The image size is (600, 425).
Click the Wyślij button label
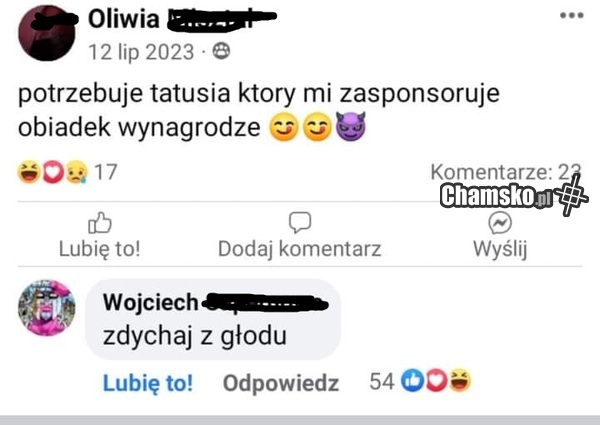coord(500,249)
